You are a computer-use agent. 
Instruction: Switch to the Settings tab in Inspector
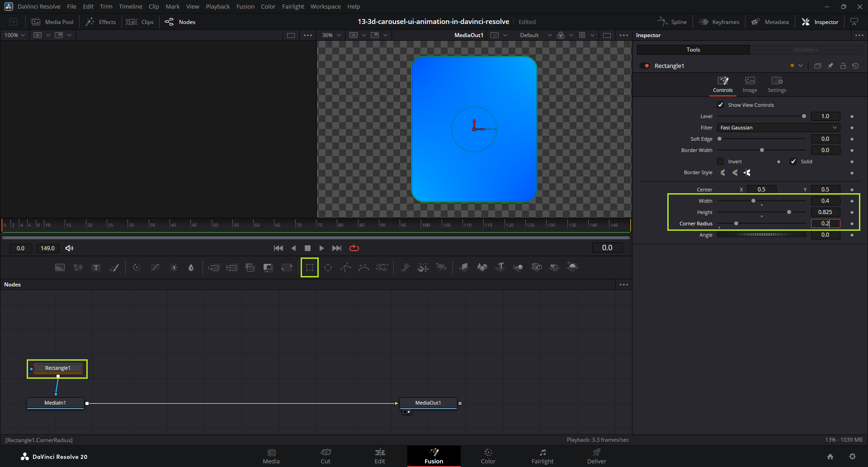(x=777, y=85)
